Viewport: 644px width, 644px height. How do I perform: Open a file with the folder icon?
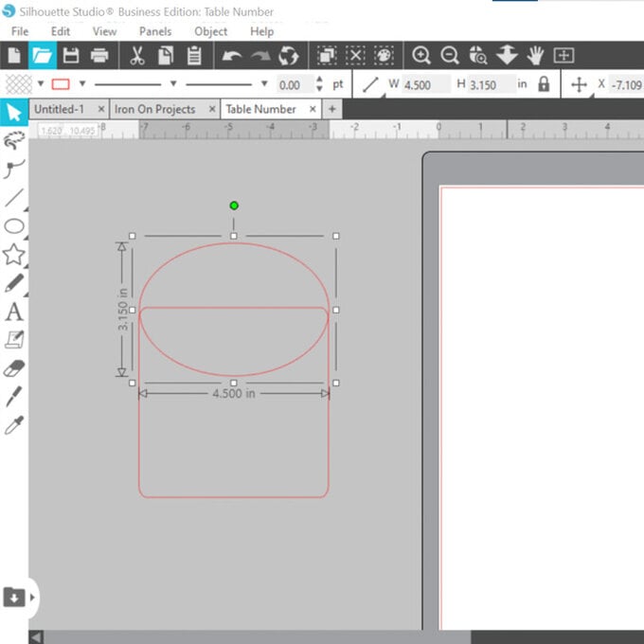43,55
